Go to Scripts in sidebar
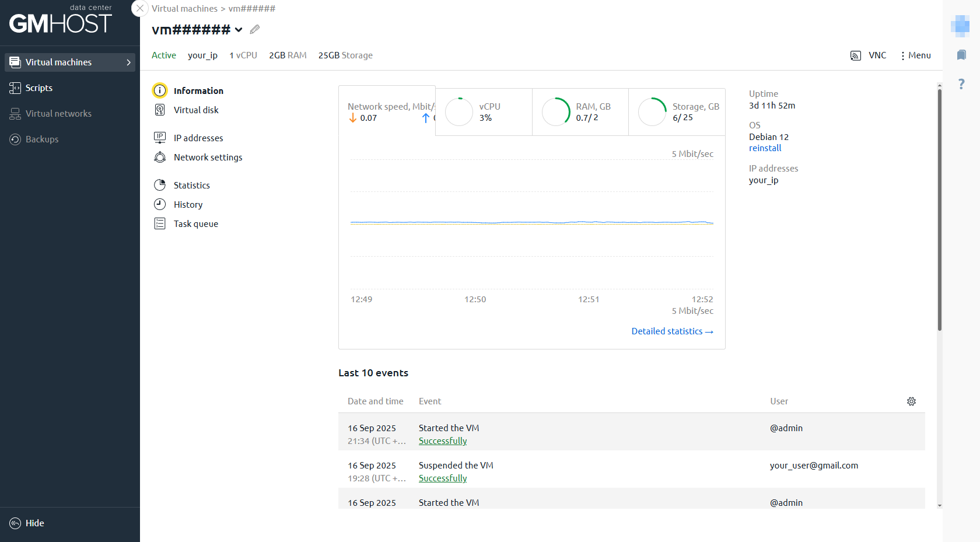The height and width of the screenshot is (542, 980). pos(38,88)
